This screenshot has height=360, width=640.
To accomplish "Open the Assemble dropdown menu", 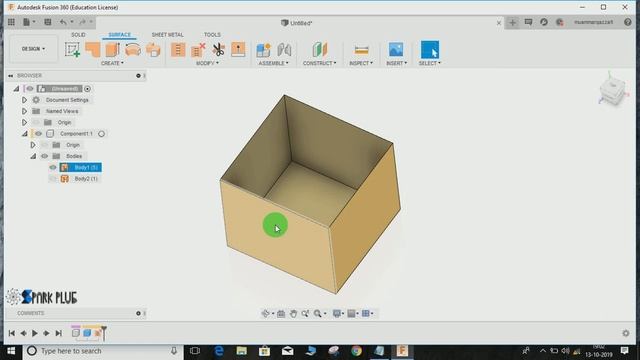I will tap(273, 63).
